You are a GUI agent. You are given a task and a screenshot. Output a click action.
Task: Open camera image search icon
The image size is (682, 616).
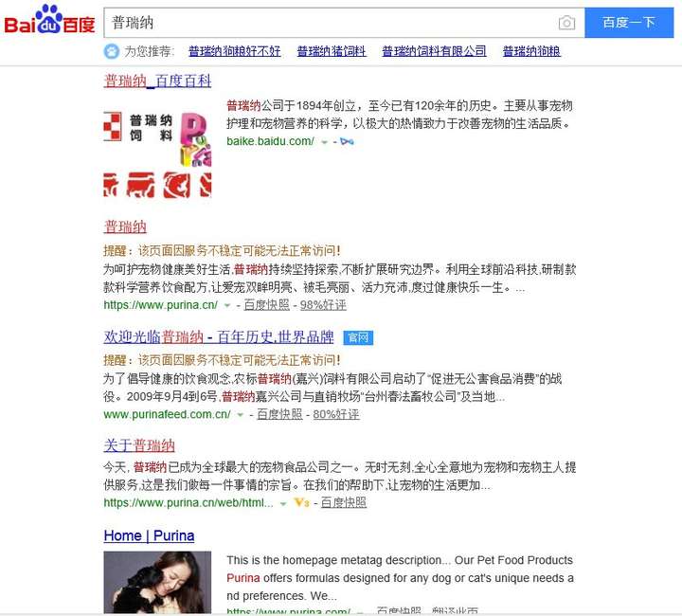pyautogui.click(x=566, y=23)
